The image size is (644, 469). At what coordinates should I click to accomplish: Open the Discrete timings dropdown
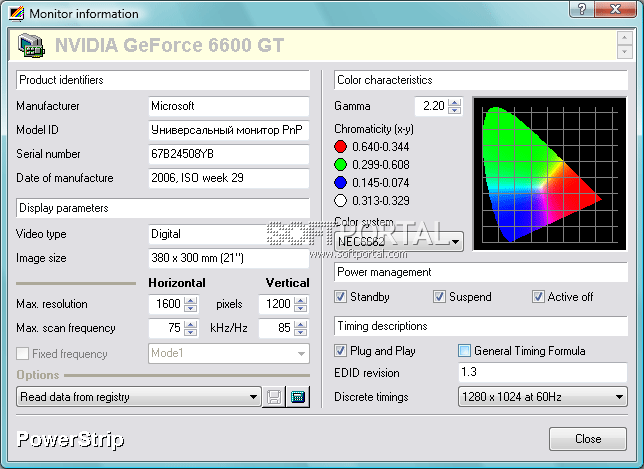[543, 397]
